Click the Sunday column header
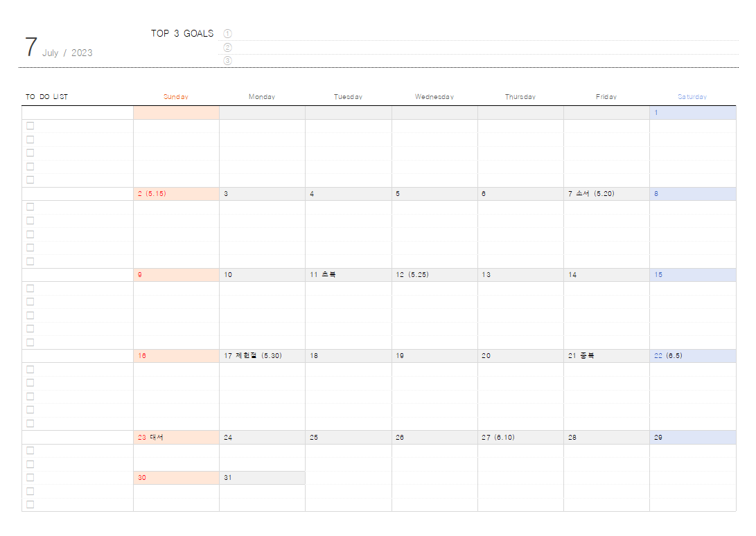 pyautogui.click(x=176, y=97)
